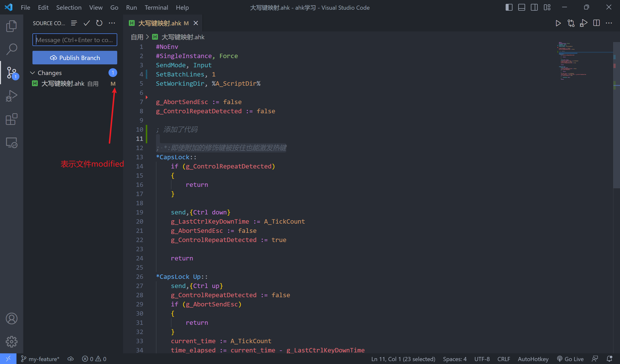Open the Terminal menu
The height and width of the screenshot is (364, 620).
tap(156, 7)
